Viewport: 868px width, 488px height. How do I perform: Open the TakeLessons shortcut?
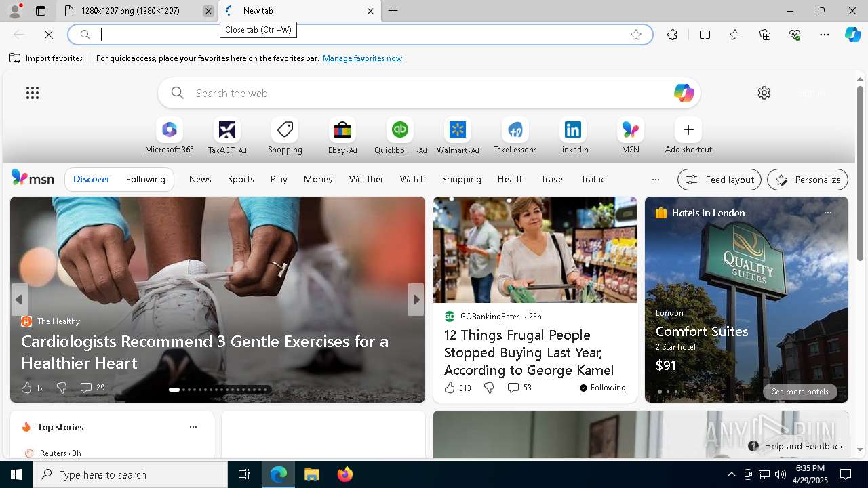pos(515,136)
